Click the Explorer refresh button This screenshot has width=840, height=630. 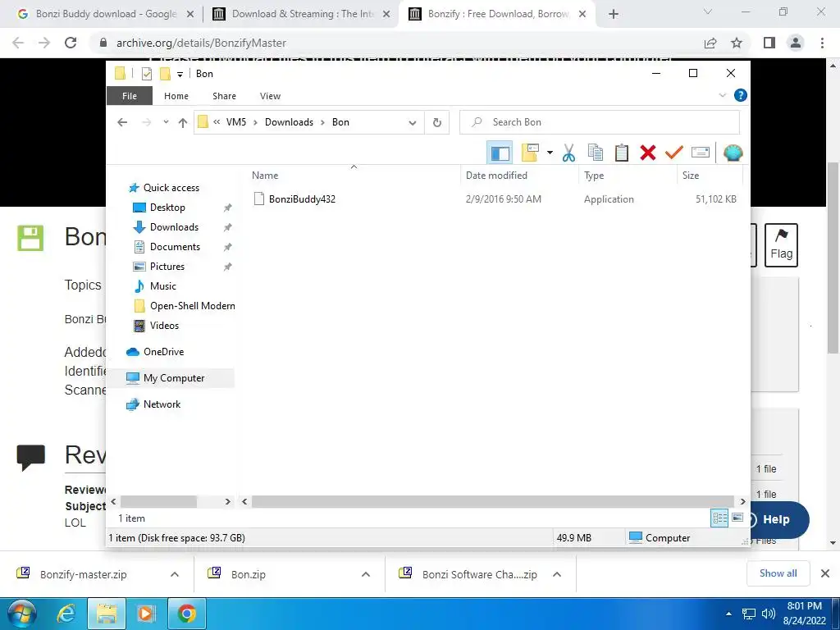coord(437,123)
